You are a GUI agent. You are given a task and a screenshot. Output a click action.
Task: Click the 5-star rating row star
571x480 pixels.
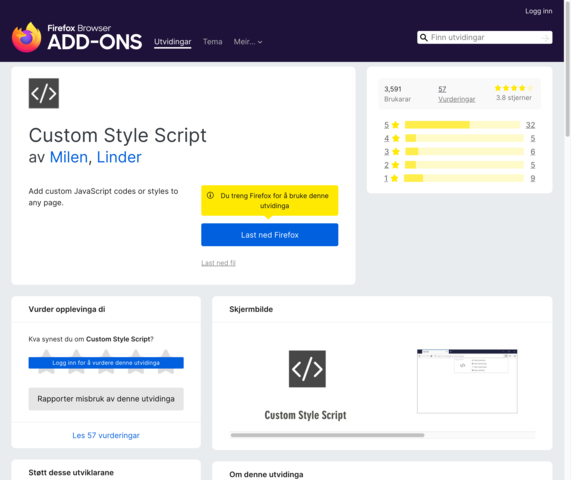point(395,125)
